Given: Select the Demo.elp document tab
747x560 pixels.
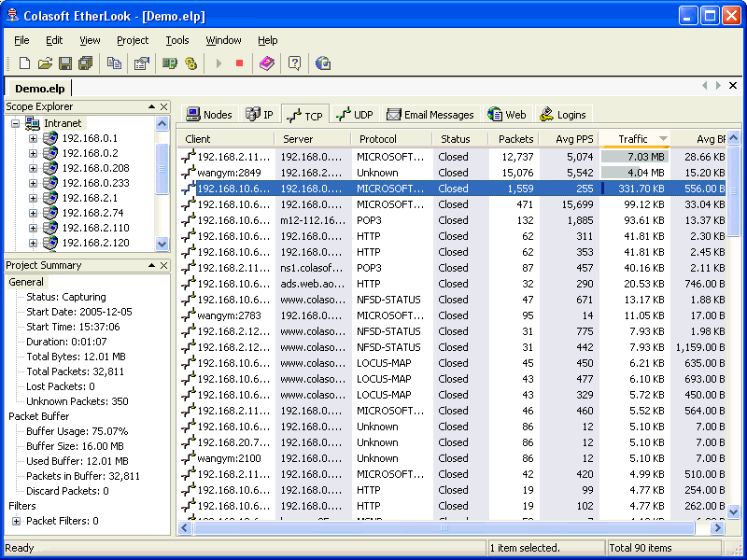Looking at the screenshot, I should pyautogui.click(x=39, y=89).
